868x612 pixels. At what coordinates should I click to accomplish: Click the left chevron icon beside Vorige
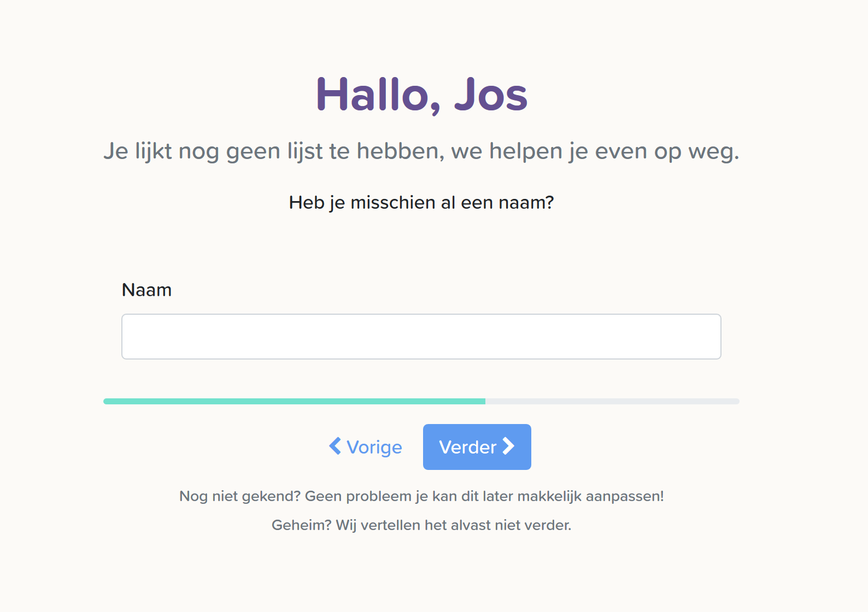tap(335, 446)
